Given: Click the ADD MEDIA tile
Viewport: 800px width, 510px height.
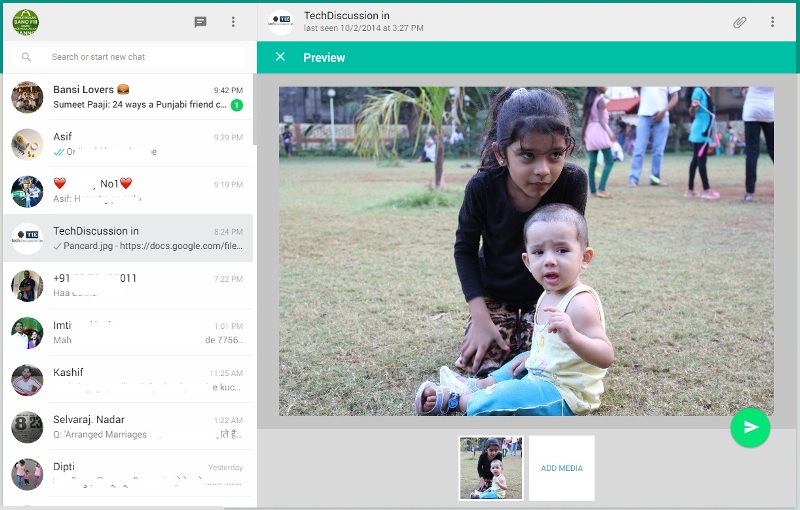Looking at the screenshot, I should (x=562, y=468).
